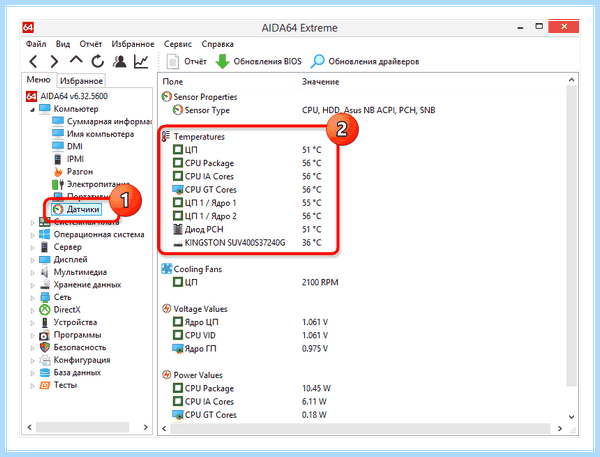
Task: Open the Файл menu
Action: click(x=36, y=44)
